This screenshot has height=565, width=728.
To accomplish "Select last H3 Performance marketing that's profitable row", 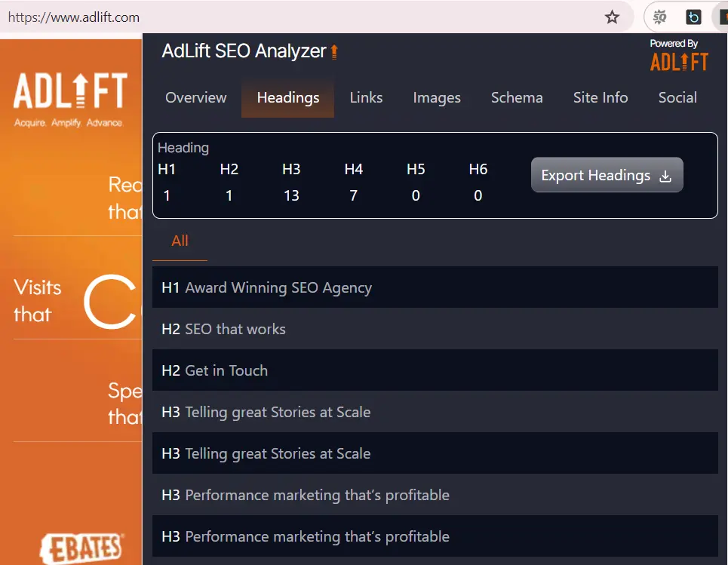I will [x=435, y=536].
